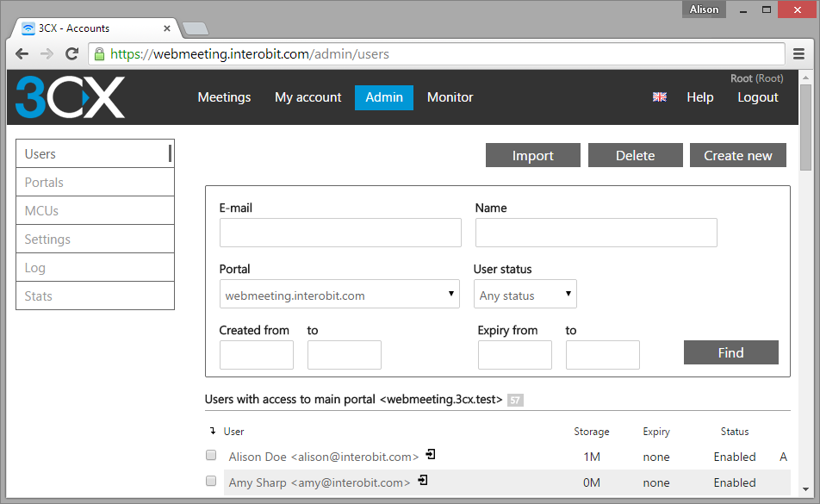Open MCUs in the sidebar

[95, 211]
